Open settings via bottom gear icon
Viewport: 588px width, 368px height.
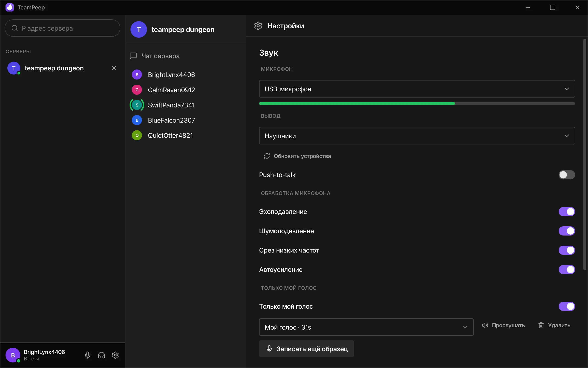[115, 355]
